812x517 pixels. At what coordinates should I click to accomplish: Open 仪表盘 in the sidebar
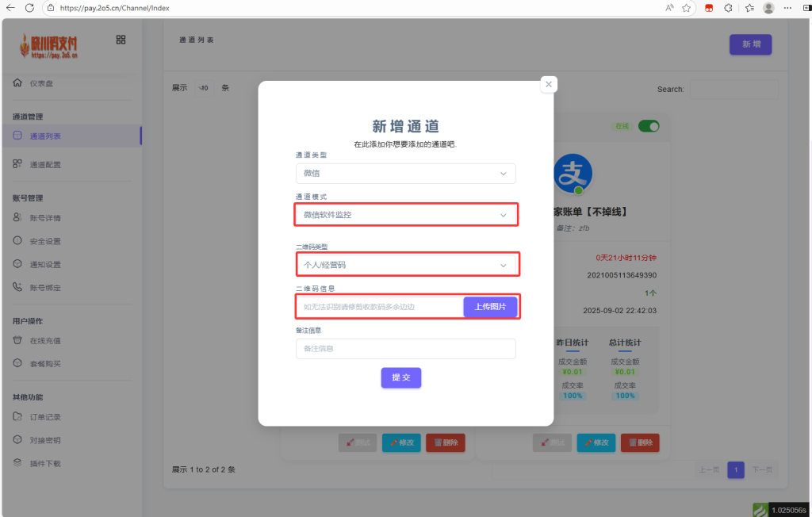pyautogui.click(x=41, y=83)
